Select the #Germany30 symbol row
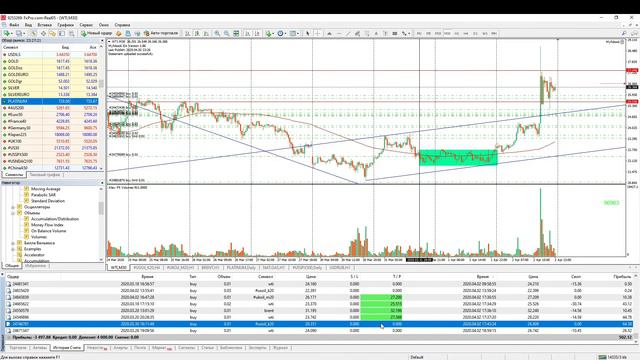Image resolution: width=640 pixels, height=360 pixels. coord(50,128)
